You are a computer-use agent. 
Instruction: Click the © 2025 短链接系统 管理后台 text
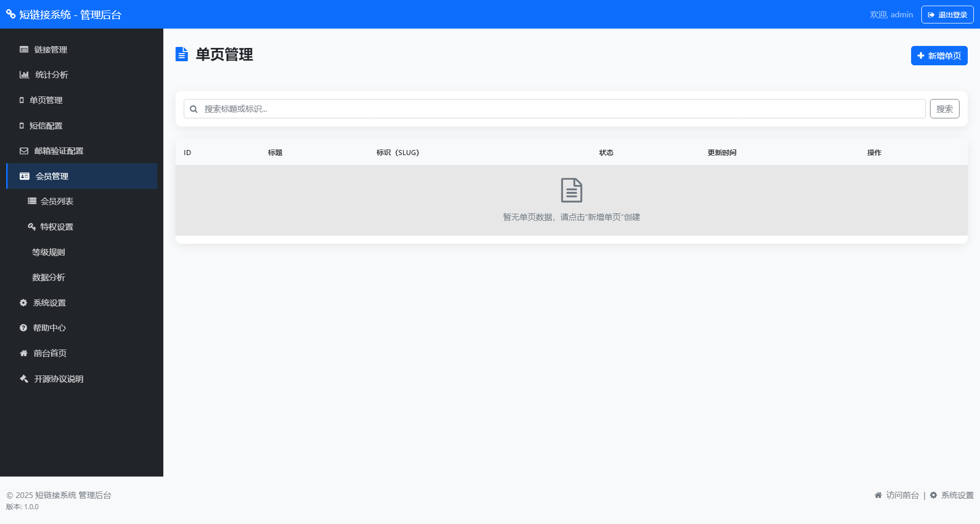point(59,495)
